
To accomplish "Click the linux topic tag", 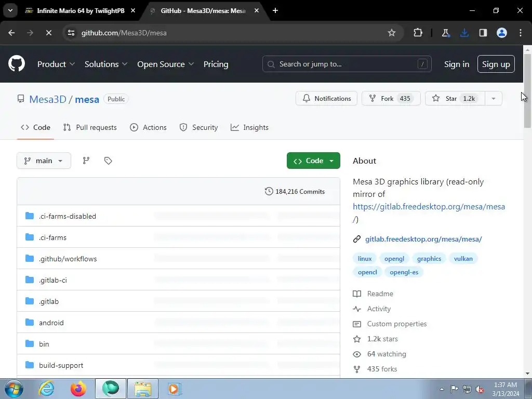I will pos(365,259).
